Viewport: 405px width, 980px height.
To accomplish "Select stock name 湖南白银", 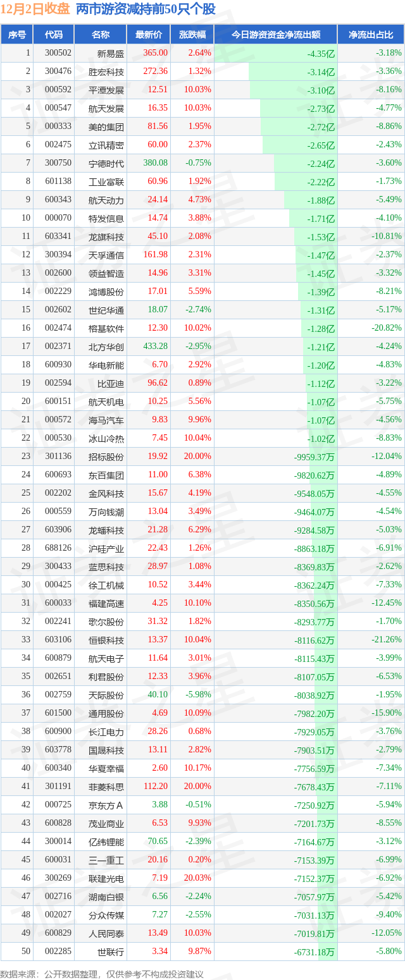I will click(x=106, y=897).
